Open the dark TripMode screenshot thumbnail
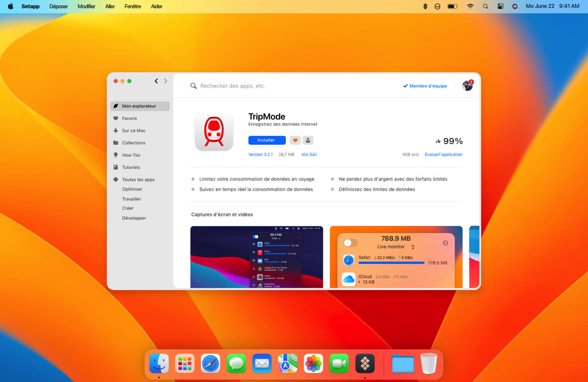This screenshot has width=588, height=382. [256, 257]
